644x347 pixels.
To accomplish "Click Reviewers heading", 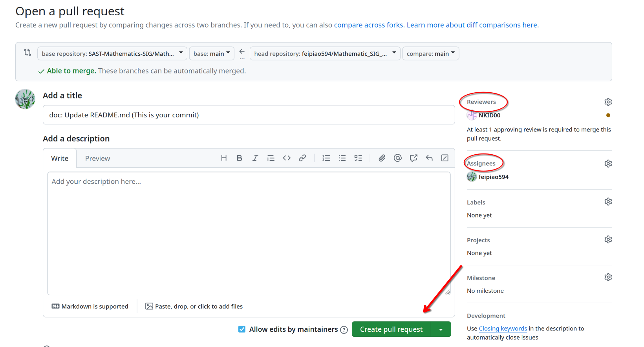I will click(481, 102).
